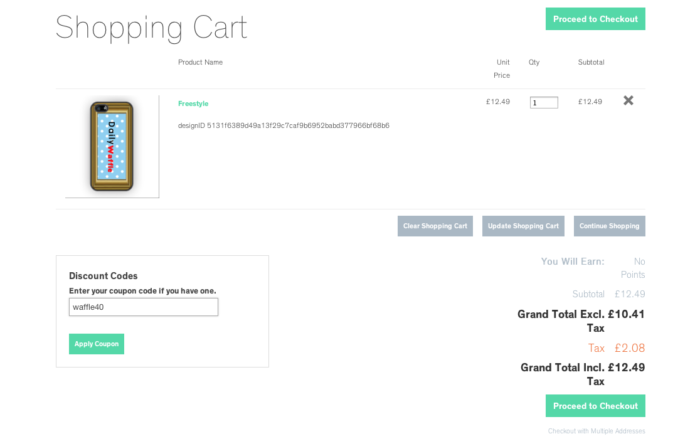This screenshot has width=700, height=439.
Task: Click the orange Tax amount
Action: point(629,348)
